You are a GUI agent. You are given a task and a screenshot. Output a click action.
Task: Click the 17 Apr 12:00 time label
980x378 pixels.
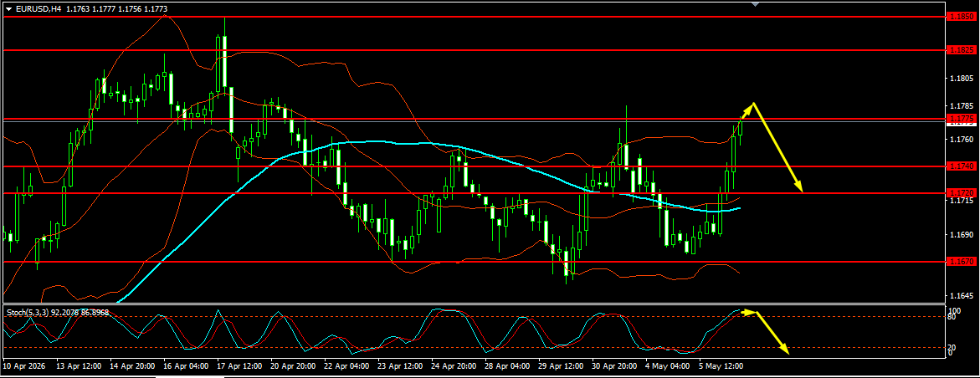(x=241, y=365)
